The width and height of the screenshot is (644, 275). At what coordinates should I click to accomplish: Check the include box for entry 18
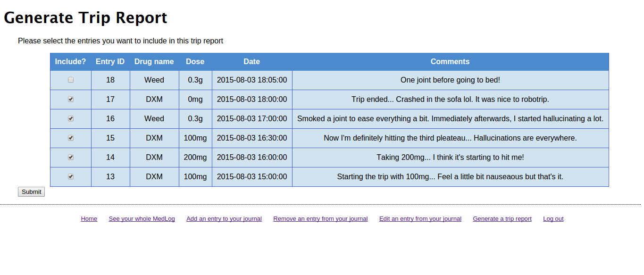click(71, 80)
